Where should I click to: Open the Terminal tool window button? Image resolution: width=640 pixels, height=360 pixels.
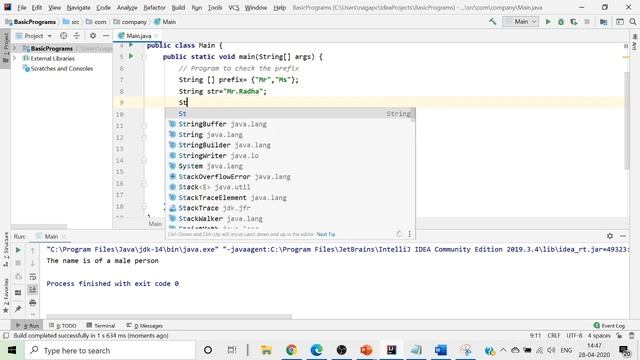pyautogui.click(x=100, y=326)
